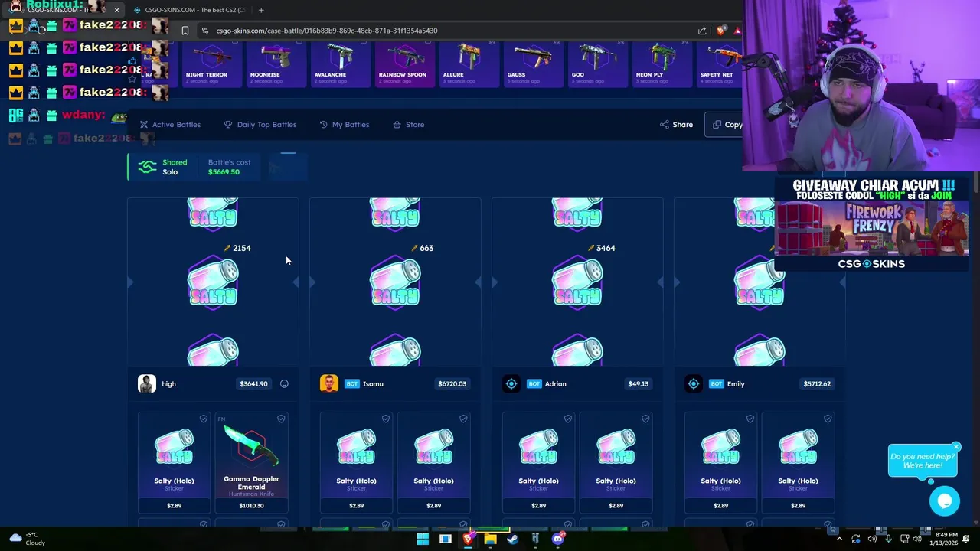Click the shield check on Adrian's first Salty card

[568, 419]
